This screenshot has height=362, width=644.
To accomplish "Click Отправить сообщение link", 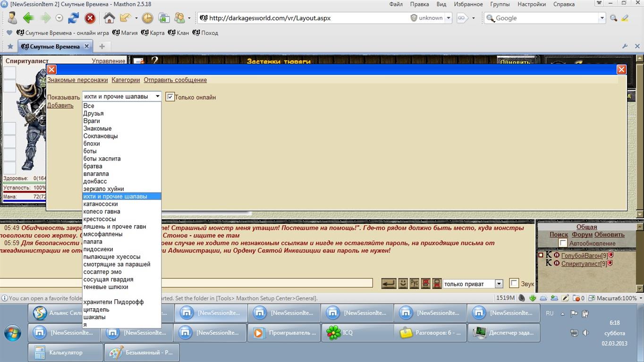I will 175,80.
